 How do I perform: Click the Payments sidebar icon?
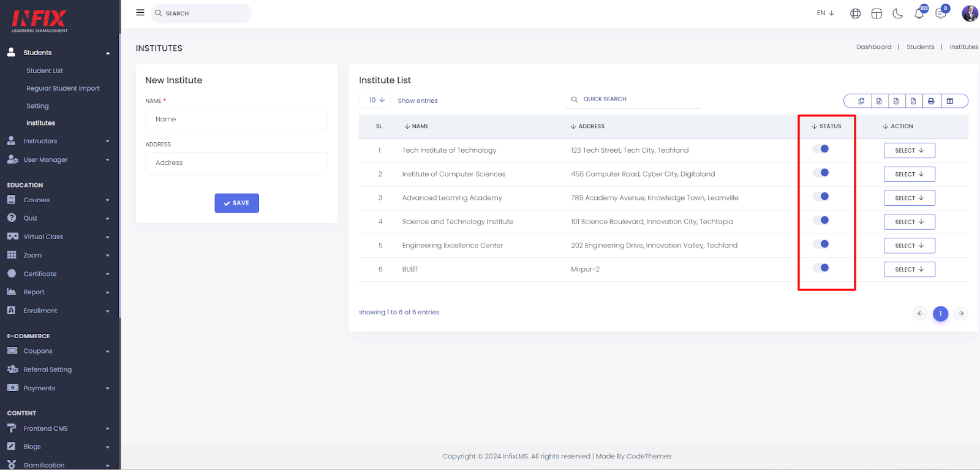(x=12, y=387)
